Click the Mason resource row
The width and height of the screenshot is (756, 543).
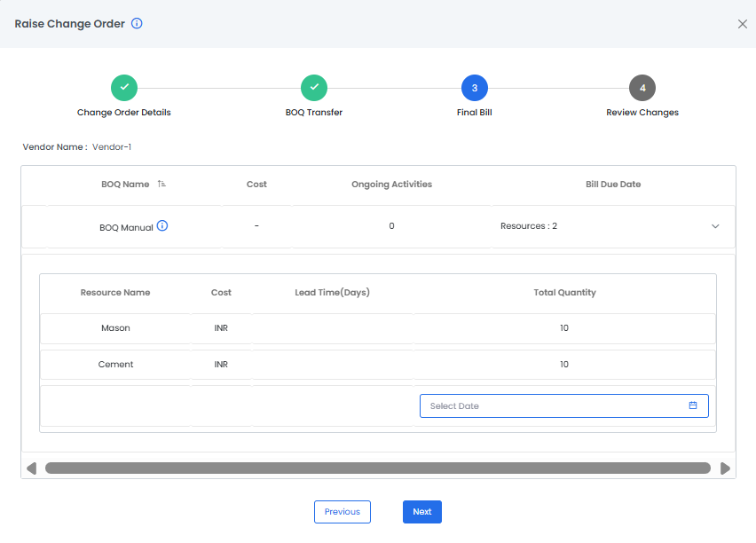[115, 328]
